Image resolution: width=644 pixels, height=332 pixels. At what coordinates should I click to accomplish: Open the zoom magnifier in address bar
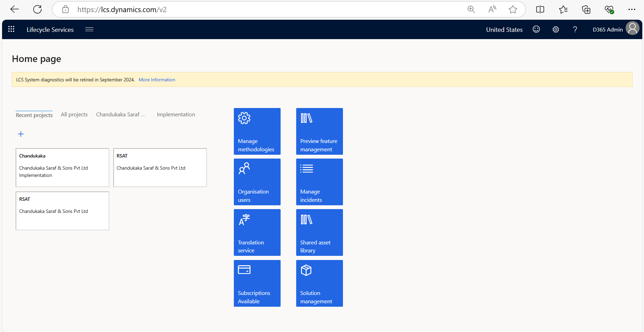(x=471, y=9)
